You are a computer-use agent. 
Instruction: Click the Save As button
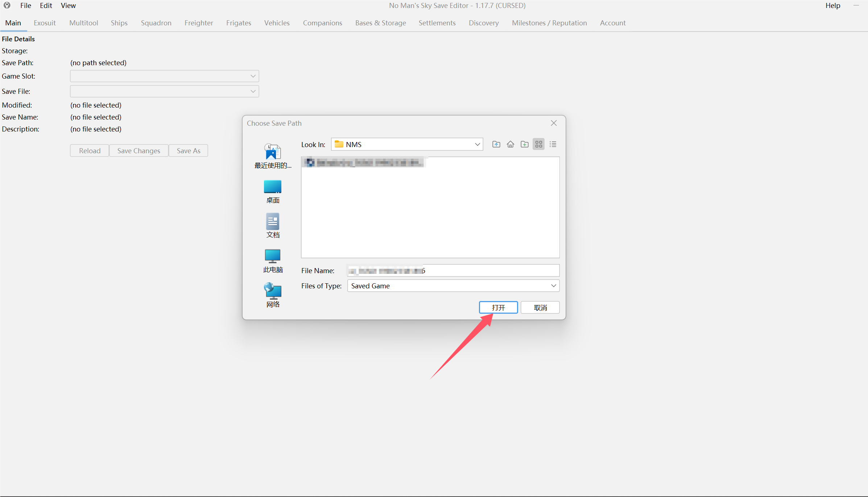point(189,151)
